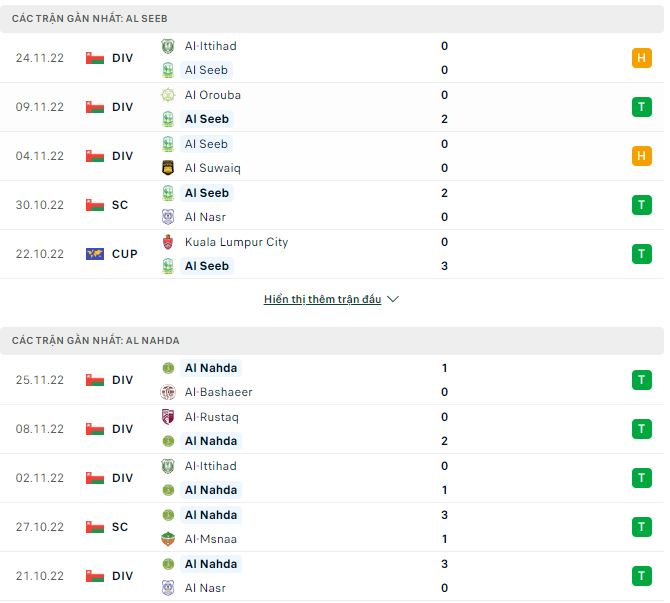The height and width of the screenshot is (603, 670).
Task: Click the Các trận gần nhất: Al Nahda header
Action: click(96, 341)
